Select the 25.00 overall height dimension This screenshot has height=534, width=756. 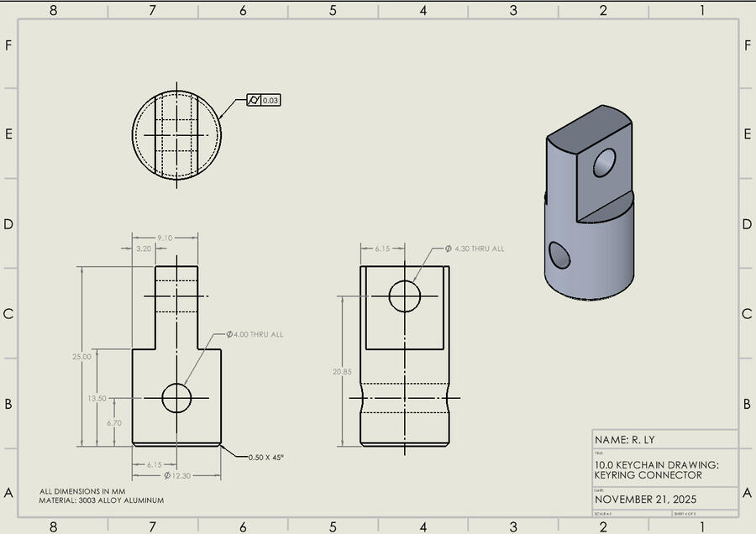click(81, 356)
